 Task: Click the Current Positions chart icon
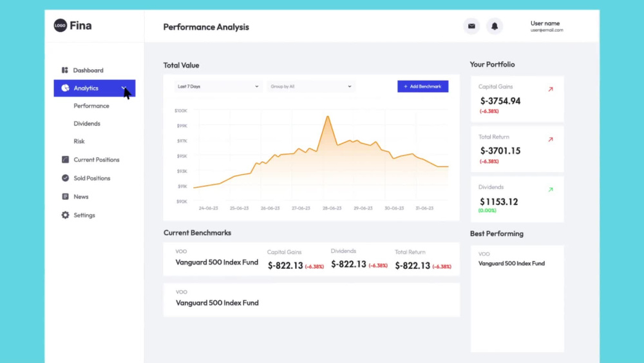(x=65, y=159)
